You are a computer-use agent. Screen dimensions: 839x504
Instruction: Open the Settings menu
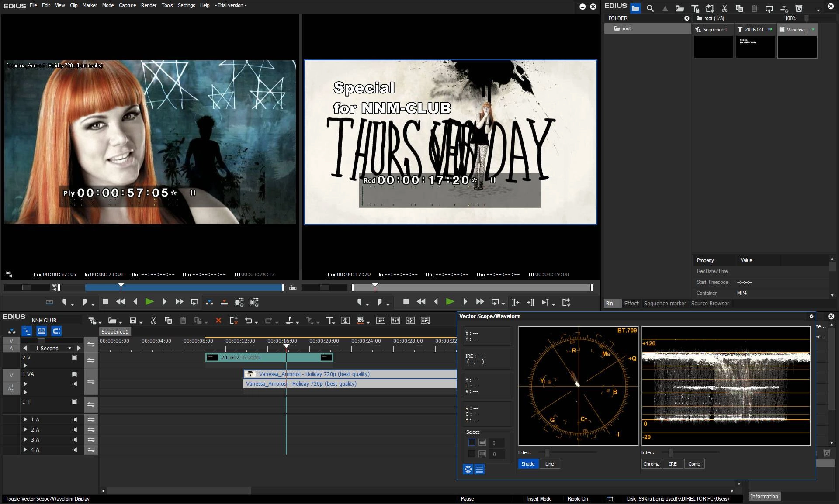click(186, 5)
